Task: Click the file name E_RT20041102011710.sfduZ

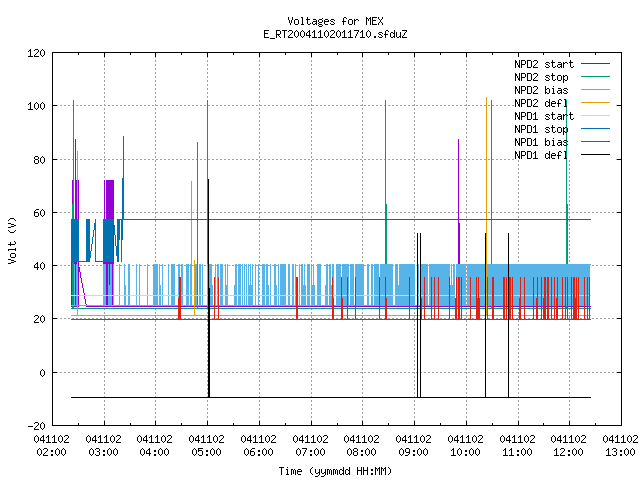Action: pos(335,34)
